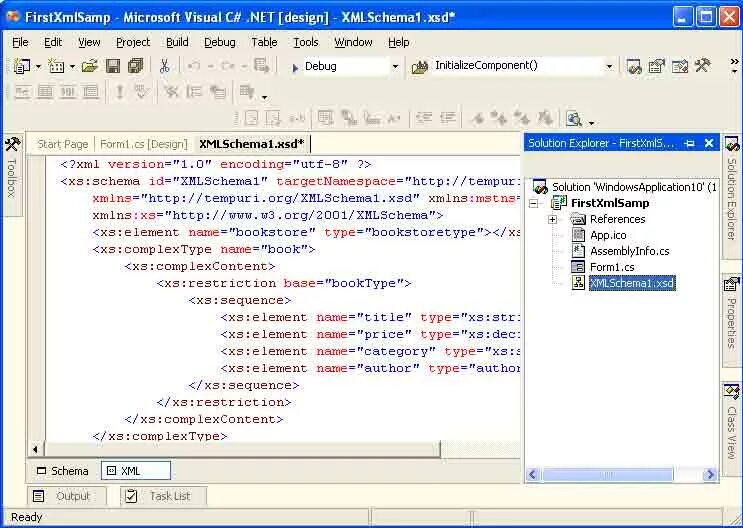Click the xs:restriction base="bookType" line

283,283
